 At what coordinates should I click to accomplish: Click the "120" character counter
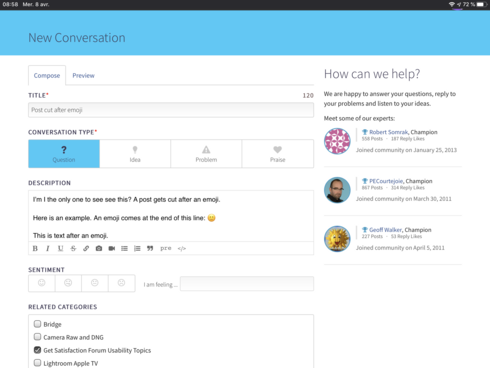point(308,95)
